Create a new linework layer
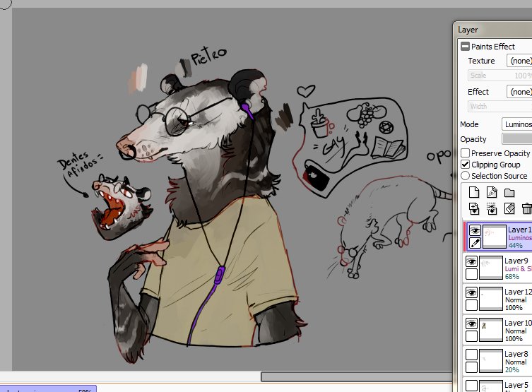Viewport: 532px width, 392px height. (x=492, y=192)
